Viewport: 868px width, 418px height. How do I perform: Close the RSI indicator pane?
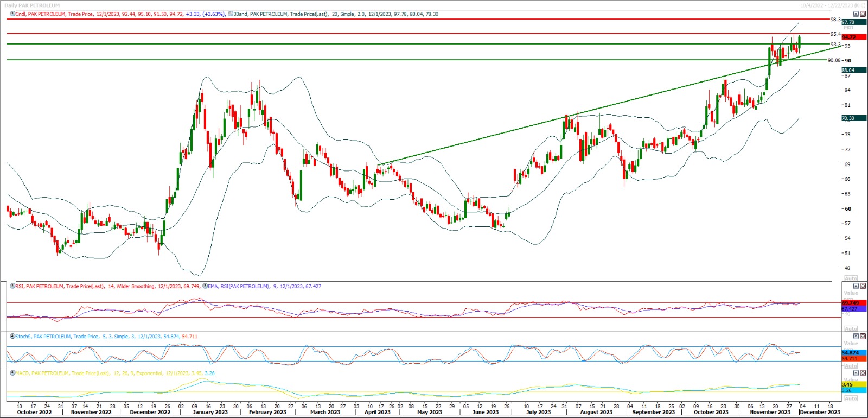(x=863, y=286)
